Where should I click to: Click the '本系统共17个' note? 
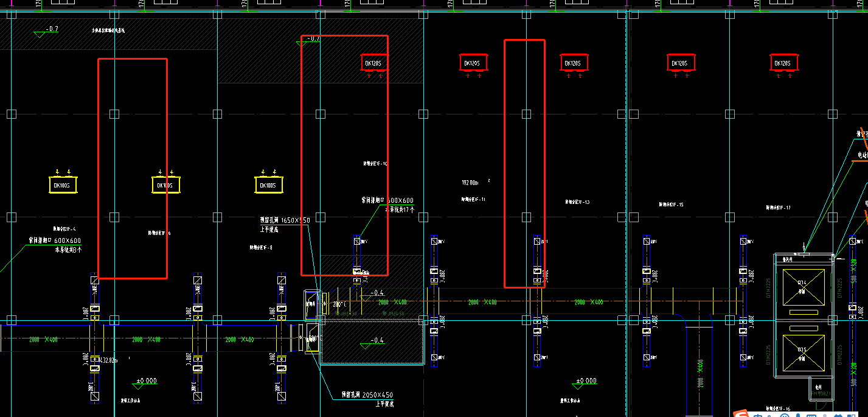[400, 209]
